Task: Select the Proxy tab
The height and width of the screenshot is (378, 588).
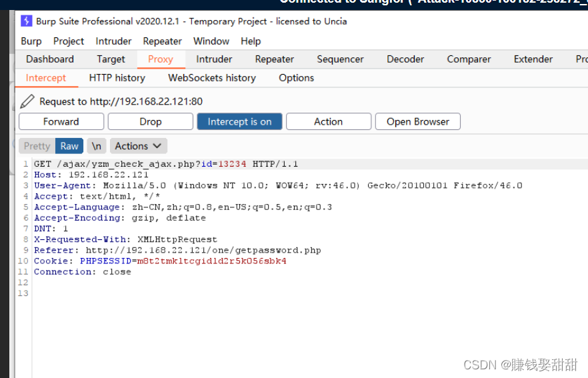Action: [x=161, y=59]
